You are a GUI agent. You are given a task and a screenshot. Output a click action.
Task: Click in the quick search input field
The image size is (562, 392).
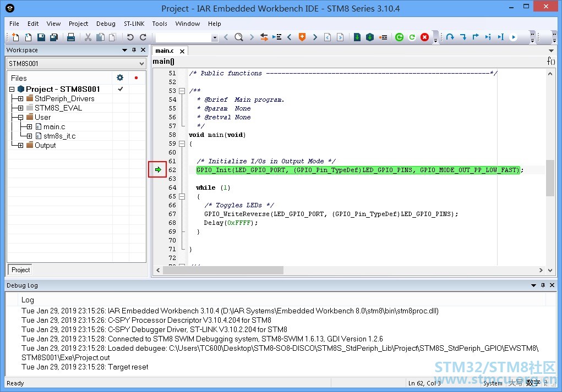click(183, 37)
